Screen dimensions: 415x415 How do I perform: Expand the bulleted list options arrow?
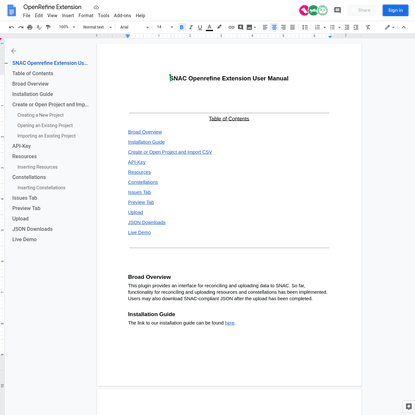pos(339,27)
